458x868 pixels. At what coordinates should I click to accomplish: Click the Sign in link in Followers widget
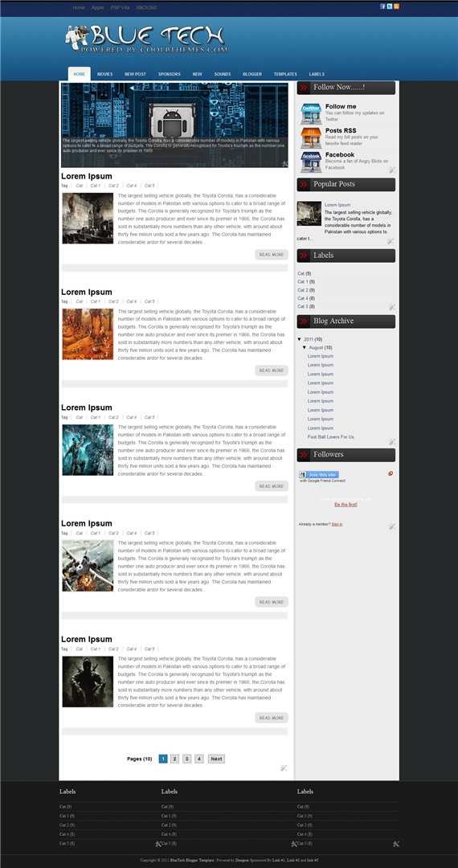click(337, 524)
